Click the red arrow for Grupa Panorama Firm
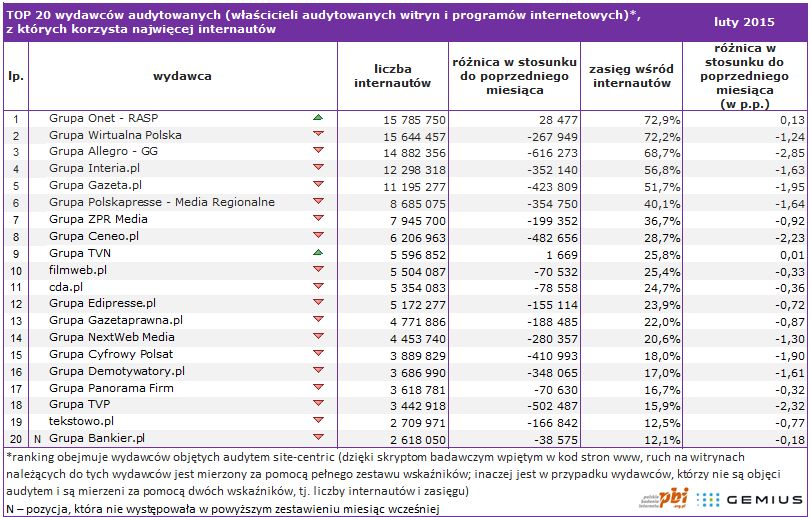 click(318, 388)
